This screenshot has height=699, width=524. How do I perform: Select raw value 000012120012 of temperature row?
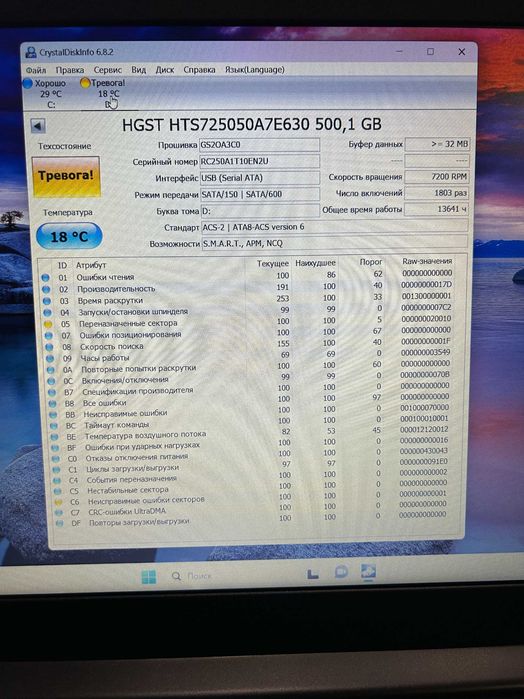tap(424, 429)
